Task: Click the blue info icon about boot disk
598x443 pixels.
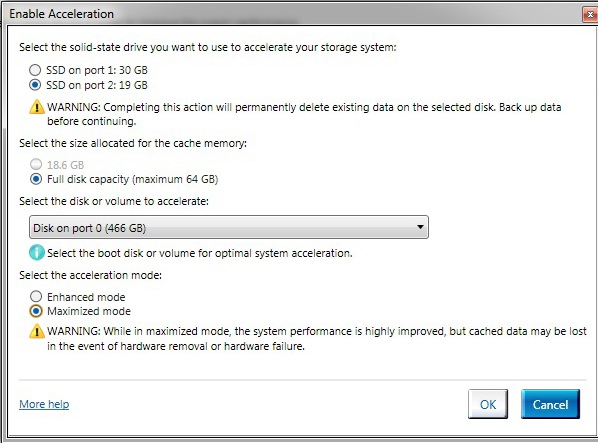Action: click(37, 252)
